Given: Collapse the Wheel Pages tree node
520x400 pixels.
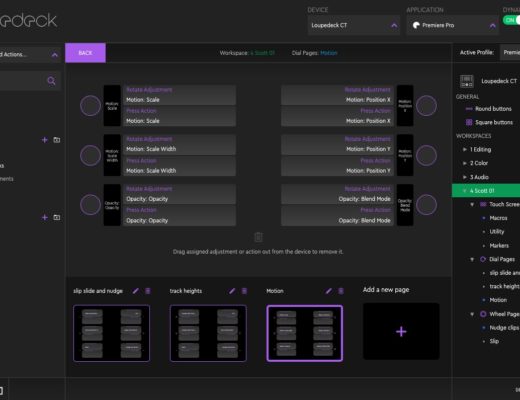Looking at the screenshot, I should [x=472, y=314].
